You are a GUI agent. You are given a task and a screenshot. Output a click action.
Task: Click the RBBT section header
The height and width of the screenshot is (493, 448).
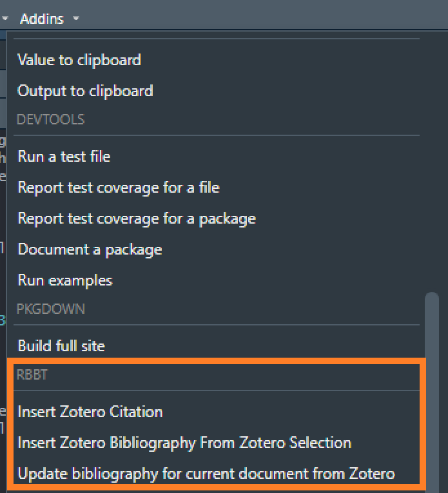(x=32, y=375)
